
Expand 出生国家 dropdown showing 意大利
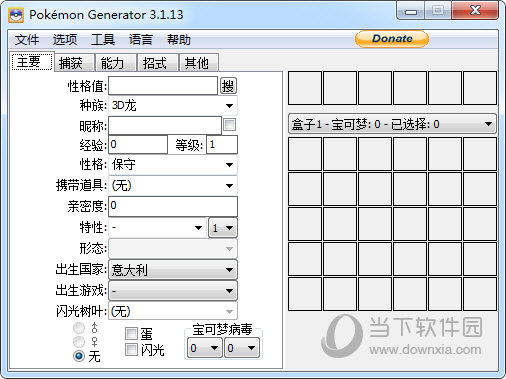click(x=173, y=270)
